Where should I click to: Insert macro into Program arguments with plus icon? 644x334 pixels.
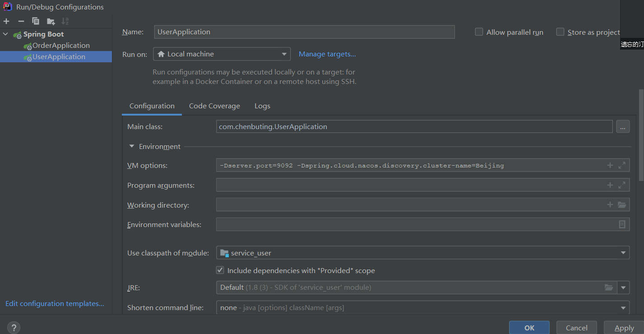coord(610,185)
